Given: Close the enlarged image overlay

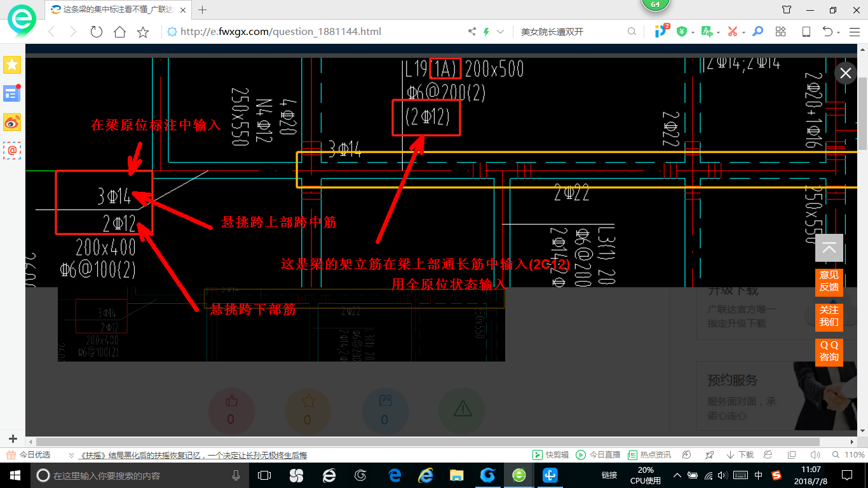Looking at the screenshot, I should pos(845,74).
